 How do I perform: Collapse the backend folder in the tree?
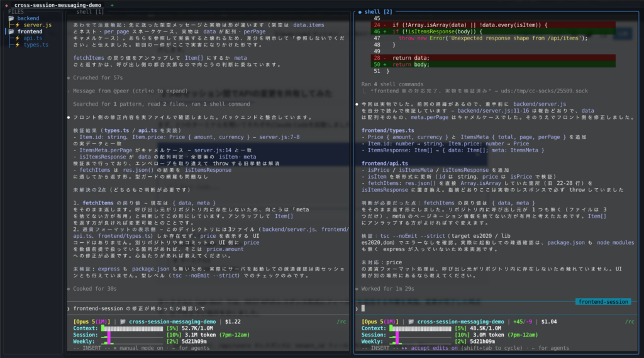tap(28, 18)
